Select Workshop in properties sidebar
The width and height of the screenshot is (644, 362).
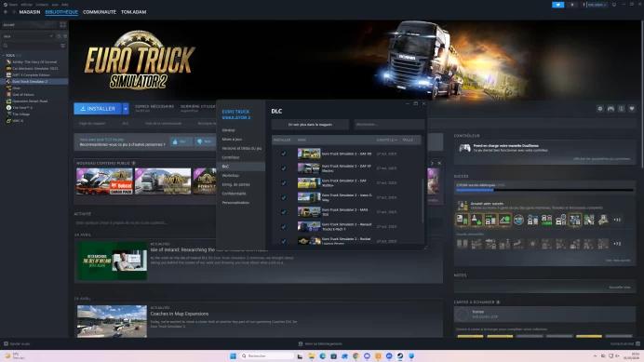231,176
